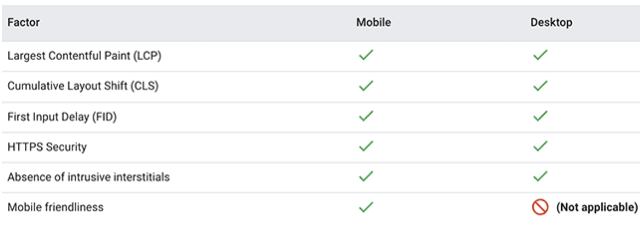Click the Desktop checkmark for intrusive interstitials
644x227 pixels.
pos(540,176)
